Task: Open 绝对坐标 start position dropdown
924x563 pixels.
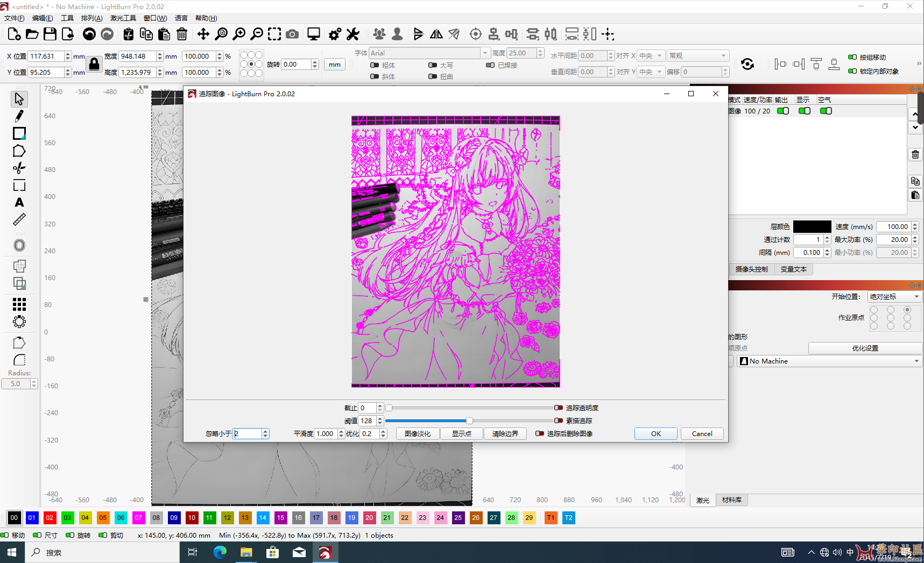Action: point(895,297)
